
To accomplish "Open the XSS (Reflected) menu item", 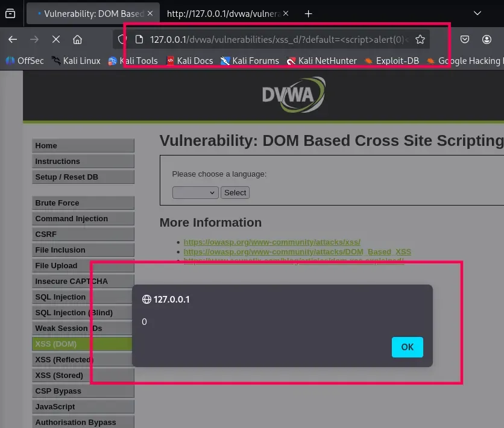I will (x=82, y=359).
